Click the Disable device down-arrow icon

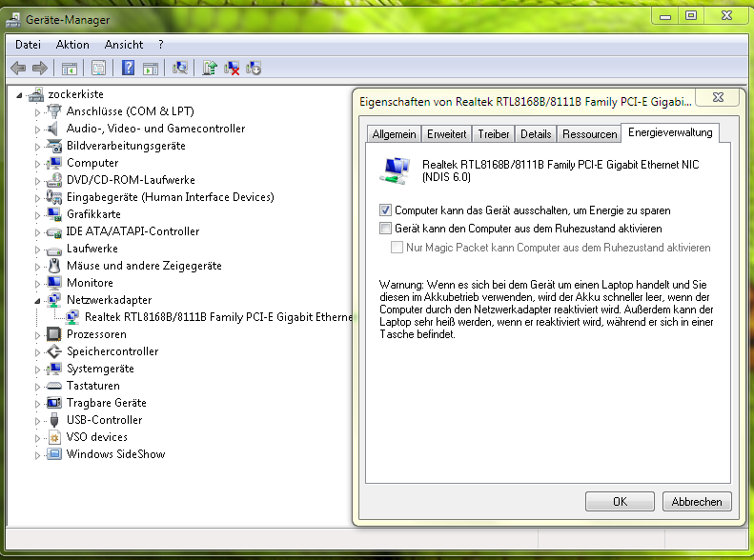click(254, 68)
